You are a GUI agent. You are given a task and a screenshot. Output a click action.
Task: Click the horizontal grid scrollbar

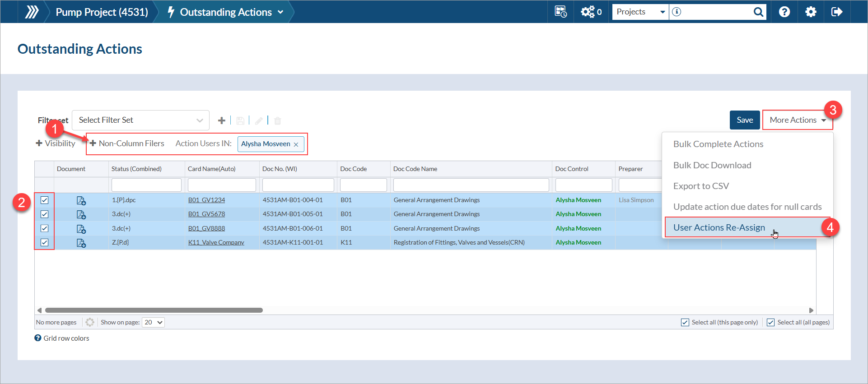point(154,310)
